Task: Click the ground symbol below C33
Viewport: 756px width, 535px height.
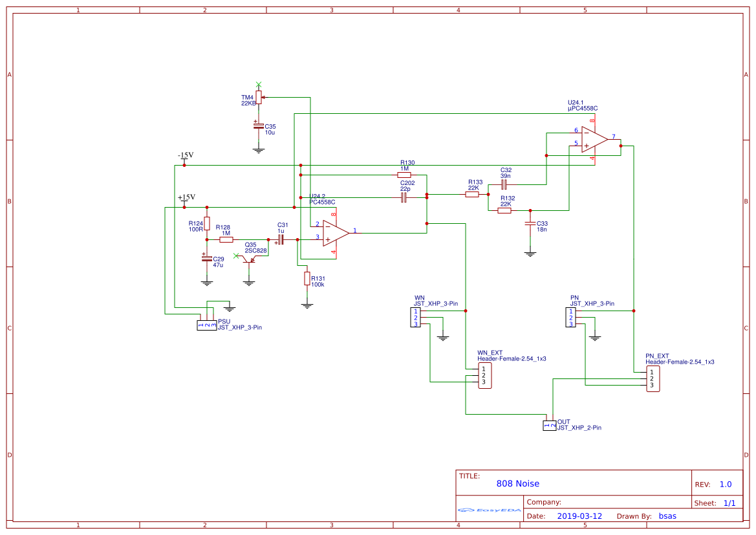Action: pyautogui.click(x=530, y=254)
